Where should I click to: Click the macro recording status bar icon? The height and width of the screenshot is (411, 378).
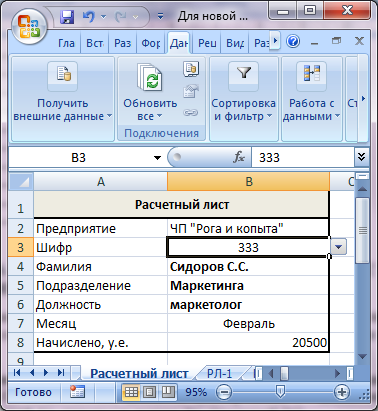[77, 392]
